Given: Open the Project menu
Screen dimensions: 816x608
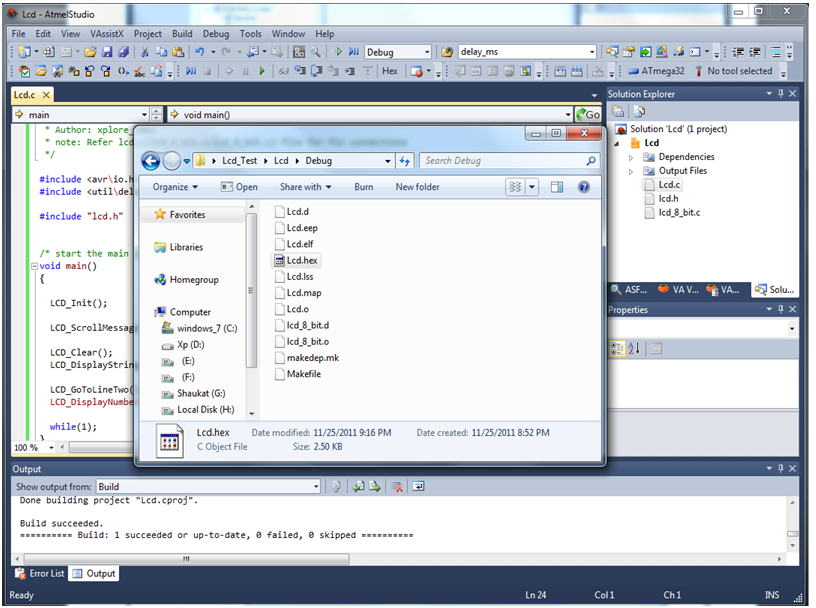Looking at the screenshot, I should coord(148,34).
